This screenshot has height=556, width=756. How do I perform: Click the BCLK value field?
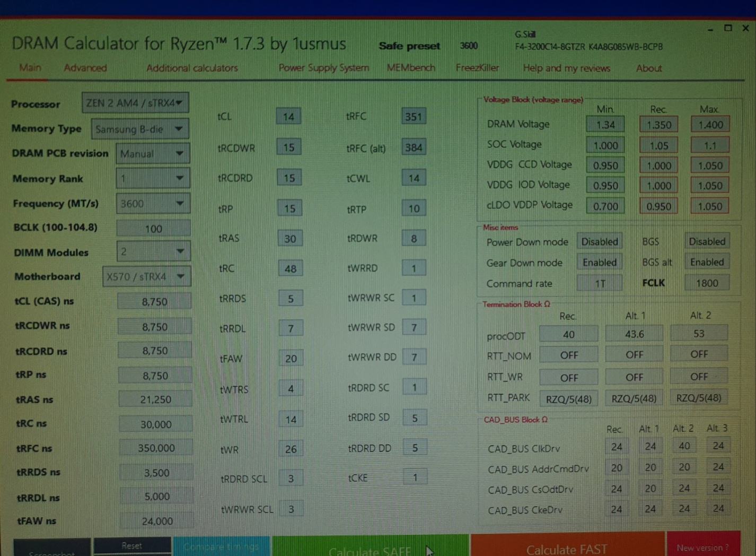(x=154, y=229)
